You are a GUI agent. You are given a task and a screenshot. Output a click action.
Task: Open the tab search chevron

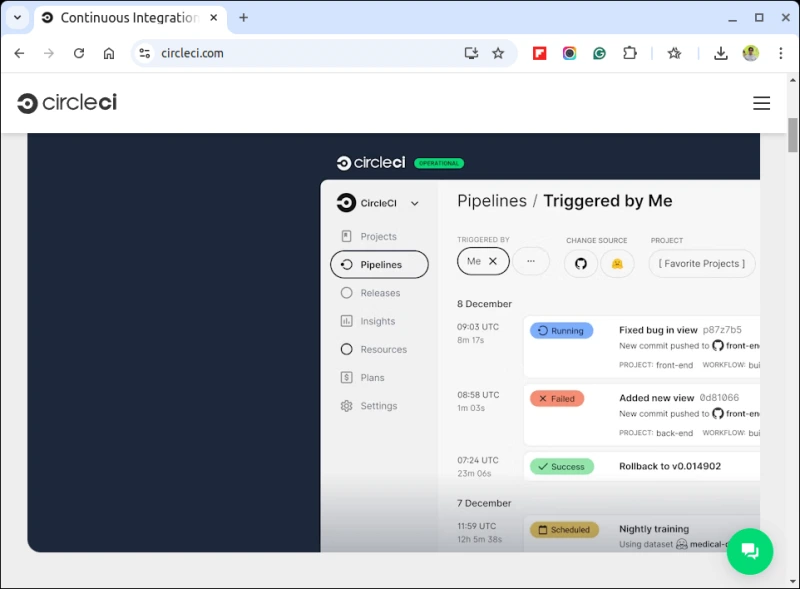click(x=17, y=17)
